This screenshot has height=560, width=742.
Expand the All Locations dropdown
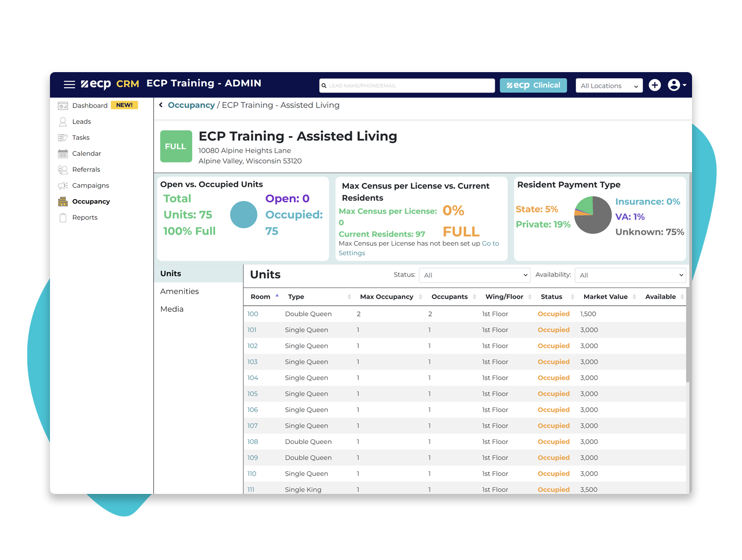point(608,85)
